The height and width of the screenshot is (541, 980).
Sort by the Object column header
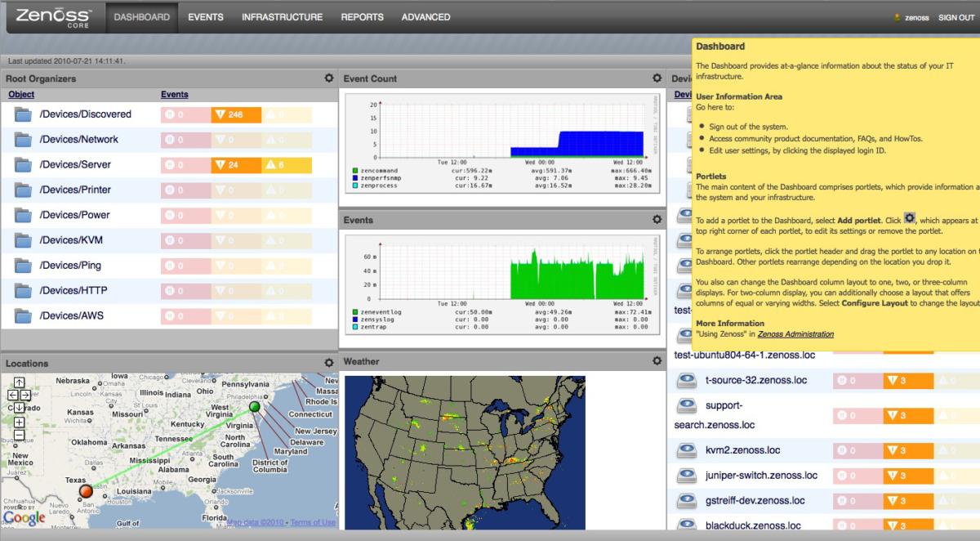(x=21, y=95)
